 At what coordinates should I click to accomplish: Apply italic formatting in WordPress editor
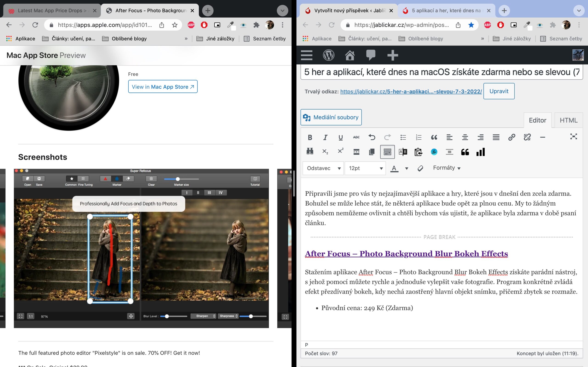(325, 137)
